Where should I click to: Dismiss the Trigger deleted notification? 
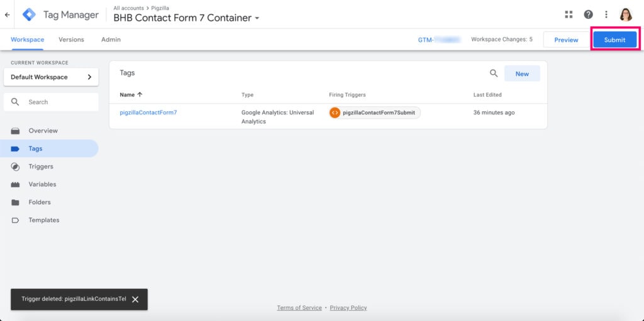tap(135, 299)
